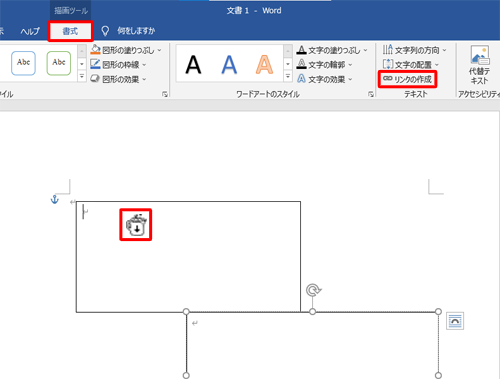Viewport: 500px width, 379px height.
Task: Open the 図形の枠線 dropdown arrow
Action: point(144,65)
